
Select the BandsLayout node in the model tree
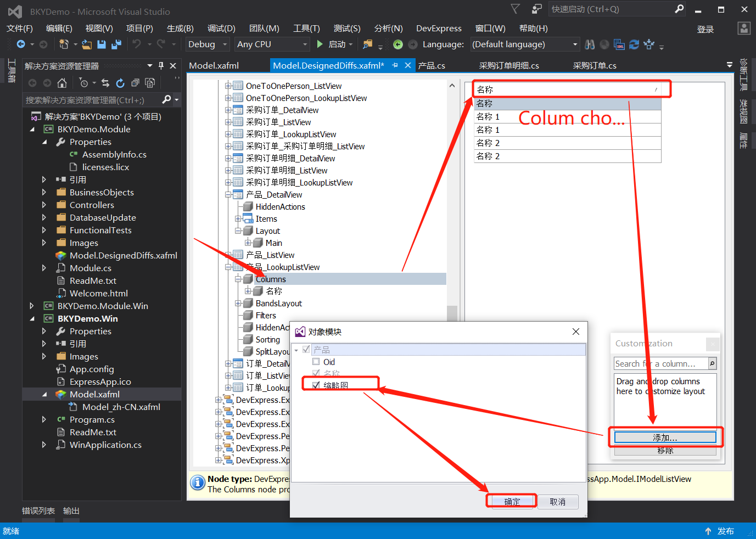coord(278,304)
